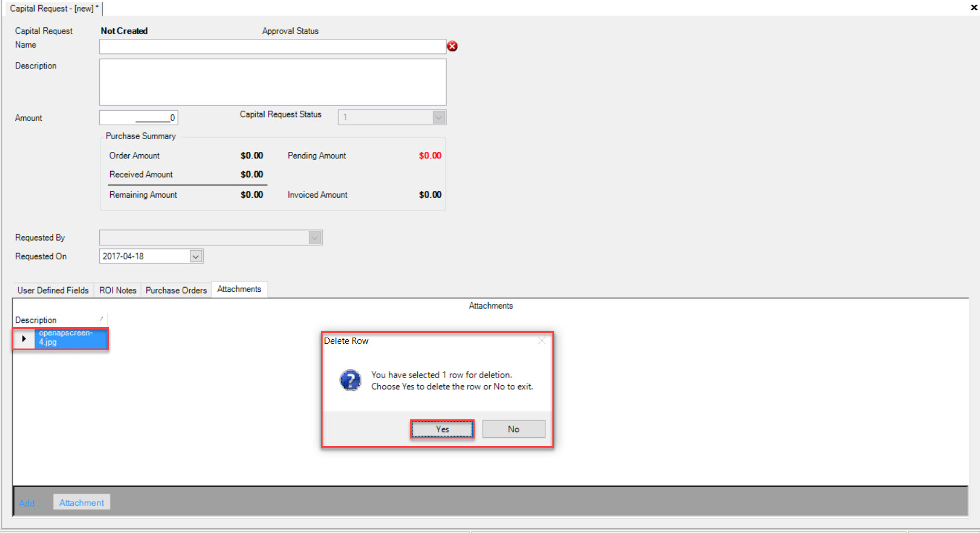This screenshot has height=533, width=980.
Task: Click the Approval Status label
Action: (290, 31)
